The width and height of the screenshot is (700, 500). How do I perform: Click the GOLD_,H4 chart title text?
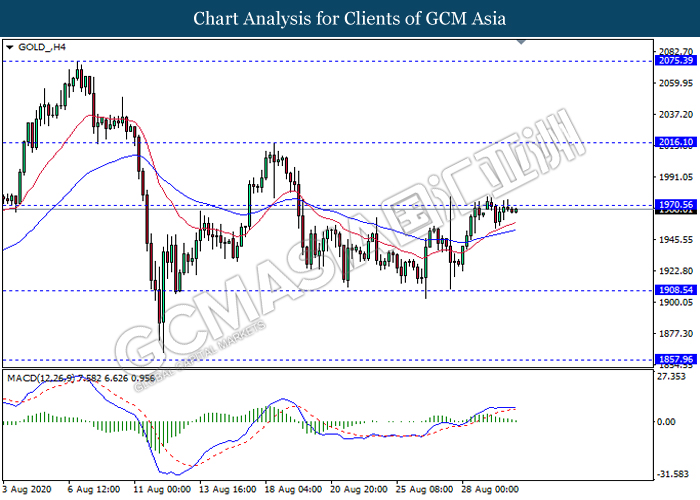[42, 47]
